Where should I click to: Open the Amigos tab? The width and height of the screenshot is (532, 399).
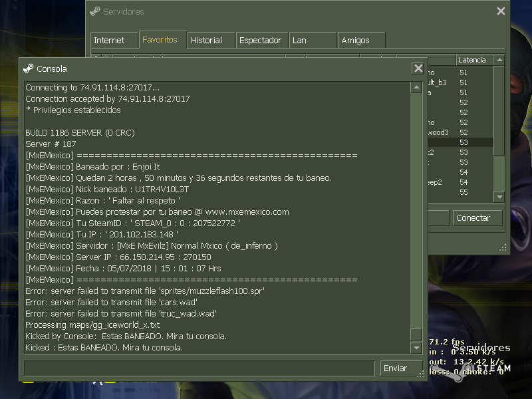point(361,40)
